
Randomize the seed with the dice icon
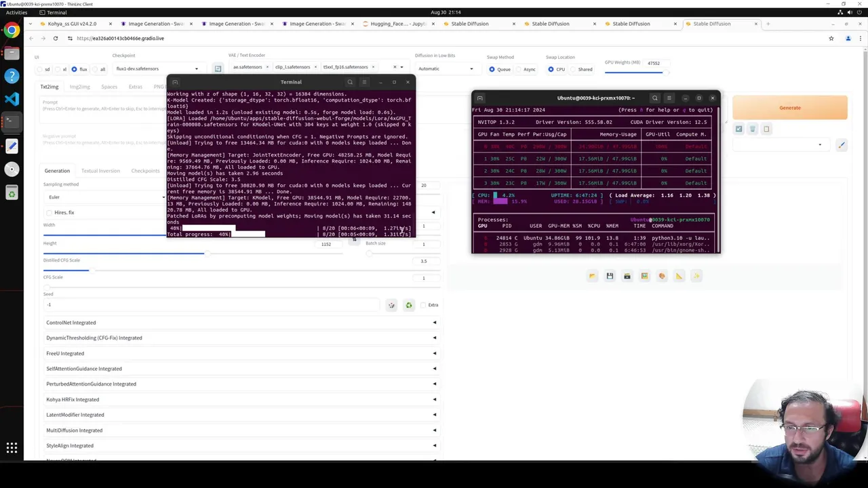[x=391, y=305]
